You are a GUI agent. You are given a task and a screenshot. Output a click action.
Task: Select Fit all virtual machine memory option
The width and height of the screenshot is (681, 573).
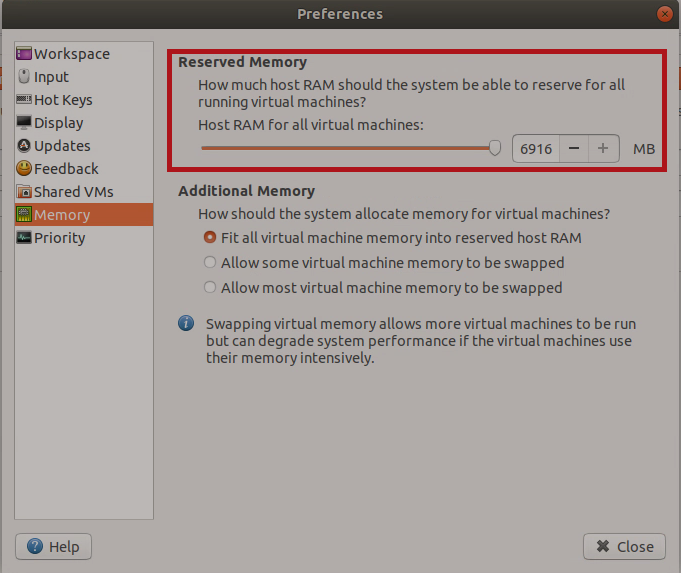pyautogui.click(x=210, y=237)
